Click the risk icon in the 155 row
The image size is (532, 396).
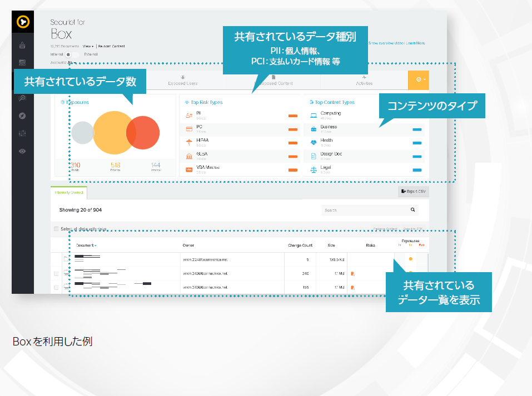(353, 288)
